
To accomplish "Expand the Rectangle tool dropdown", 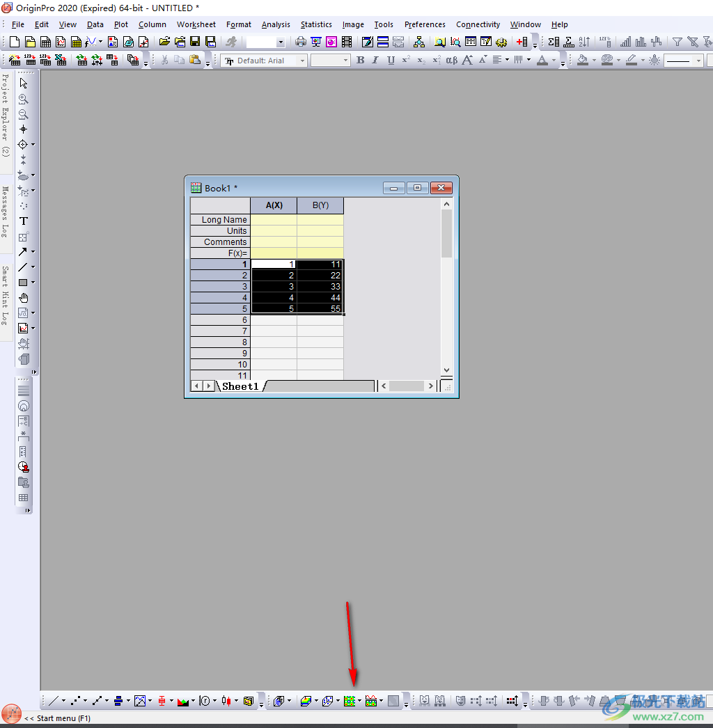I will coord(33,283).
